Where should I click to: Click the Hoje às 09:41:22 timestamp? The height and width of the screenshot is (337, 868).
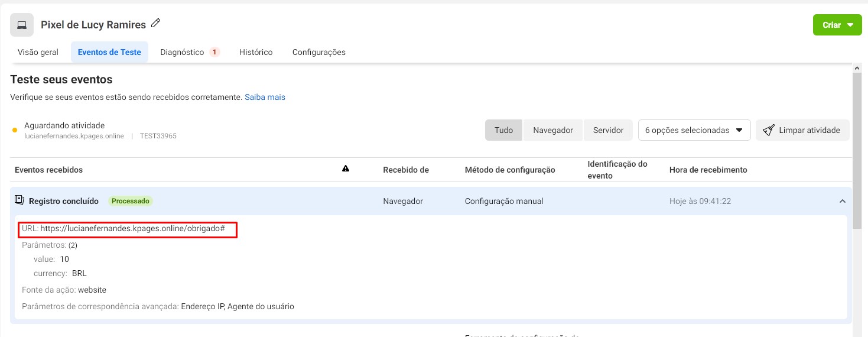700,201
